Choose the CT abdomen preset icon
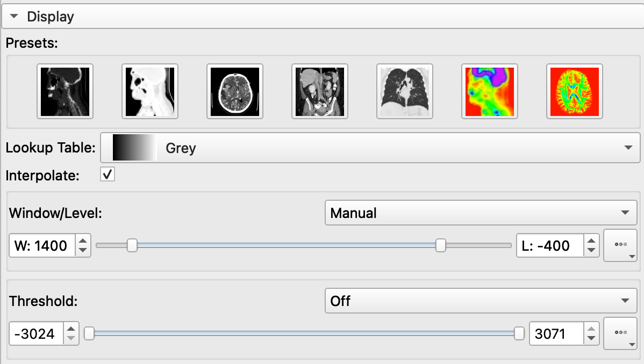The height and width of the screenshot is (364, 644). click(320, 91)
